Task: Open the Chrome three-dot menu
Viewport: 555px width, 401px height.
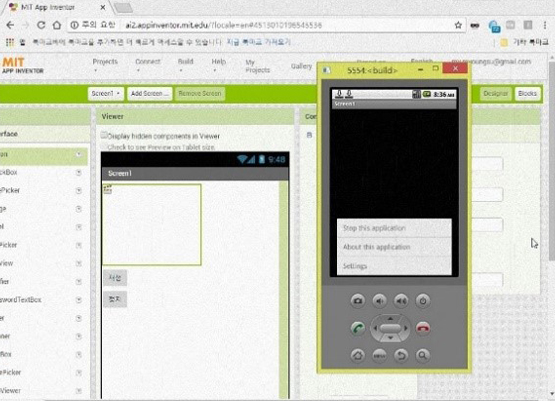Action: (545, 25)
